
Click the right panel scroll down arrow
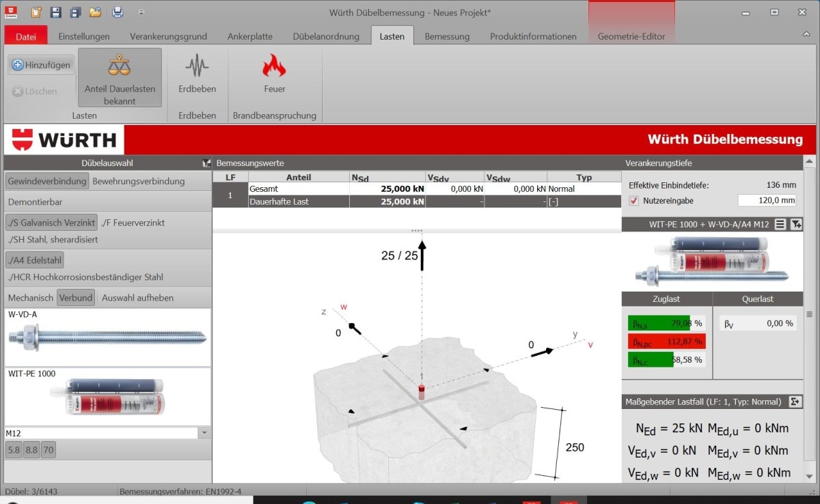[810, 478]
